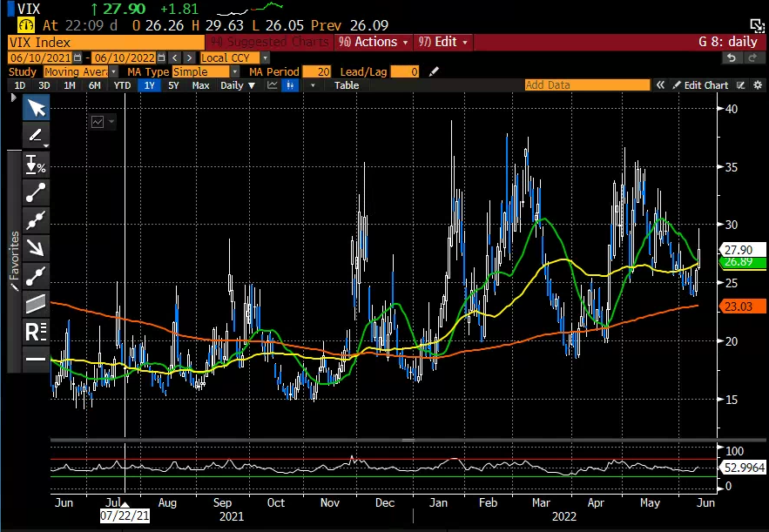Set range to 1M
Image resolution: width=769 pixels, height=532 pixels.
[70, 85]
